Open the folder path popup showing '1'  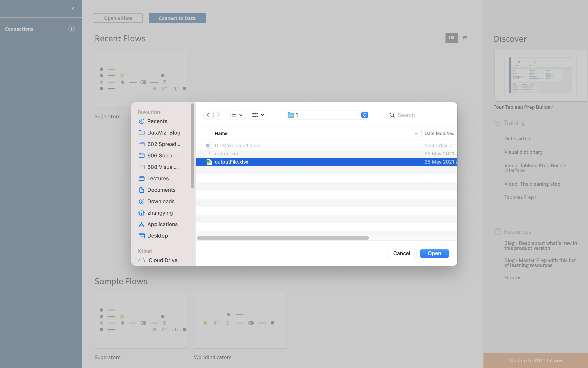tap(326, 115)
